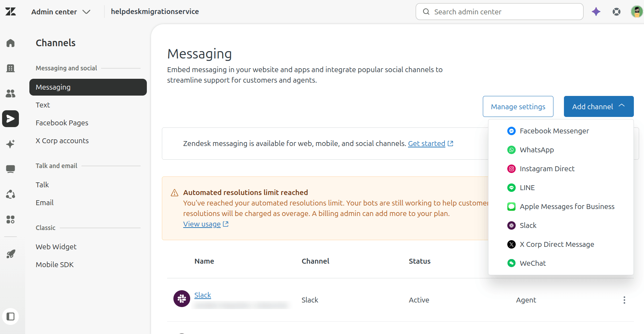Focus the Search admin center field
The height and width of the screenshot is (334, 644).
pyautogui.click(x=499, y=12)
